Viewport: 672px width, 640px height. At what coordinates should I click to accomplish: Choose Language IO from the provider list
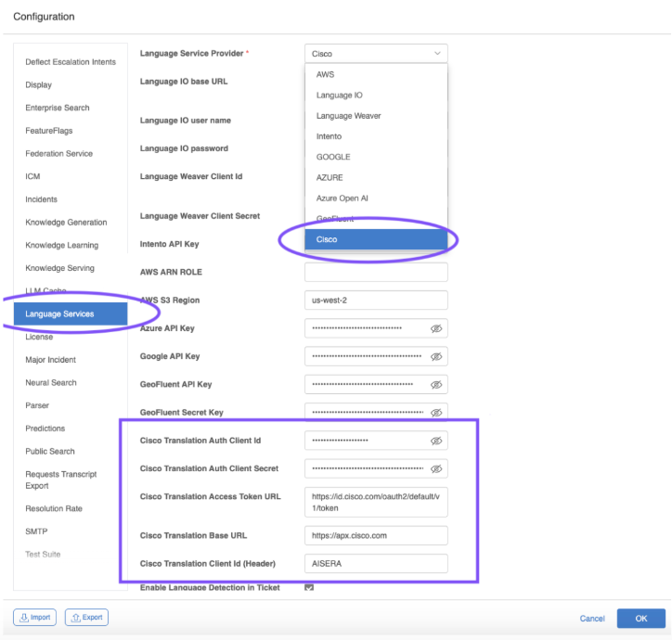click(376, 96)
